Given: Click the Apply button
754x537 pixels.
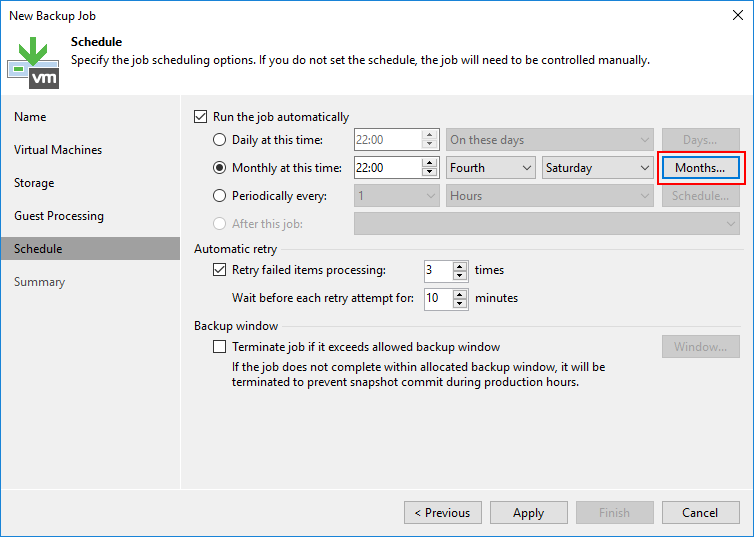Looking at the screenshot, I should (528, 513).
